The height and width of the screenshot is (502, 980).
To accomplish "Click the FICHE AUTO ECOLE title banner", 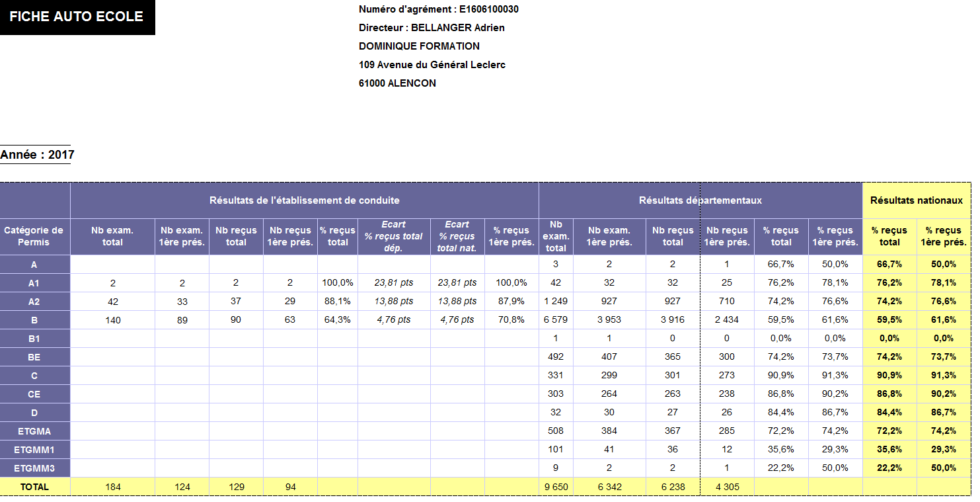I will [x=77, y=17].
